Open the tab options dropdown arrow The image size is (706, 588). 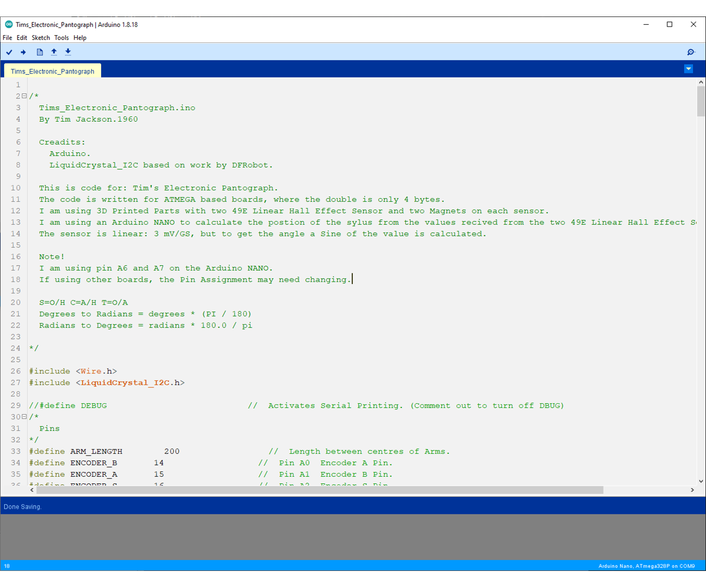click(688, 69)
